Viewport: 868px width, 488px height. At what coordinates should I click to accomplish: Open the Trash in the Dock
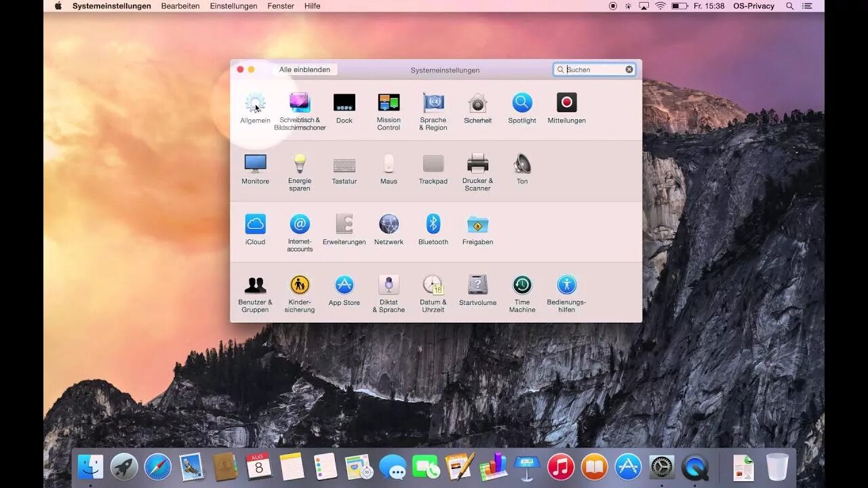[x=777, y=466]
